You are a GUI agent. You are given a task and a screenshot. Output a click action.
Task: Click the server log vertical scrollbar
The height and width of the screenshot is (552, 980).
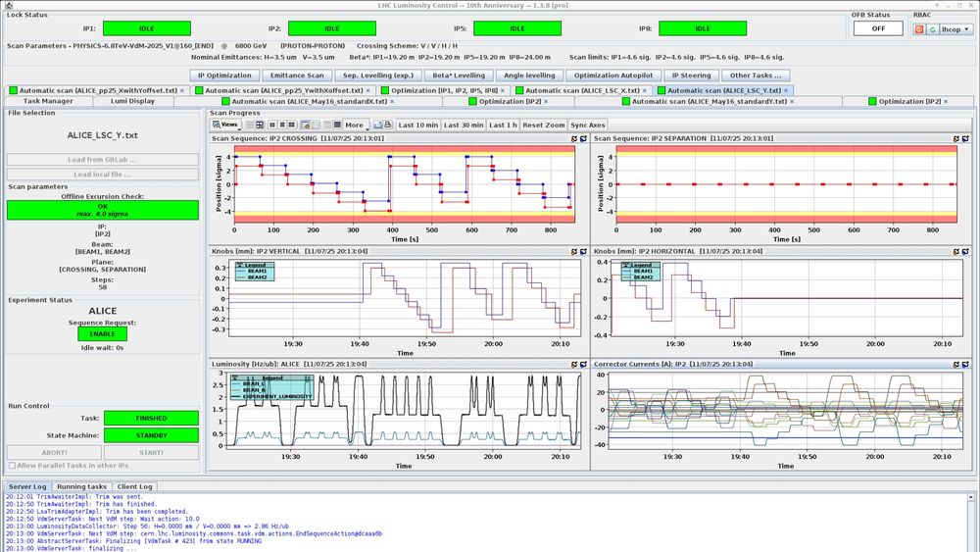point(970,523)
